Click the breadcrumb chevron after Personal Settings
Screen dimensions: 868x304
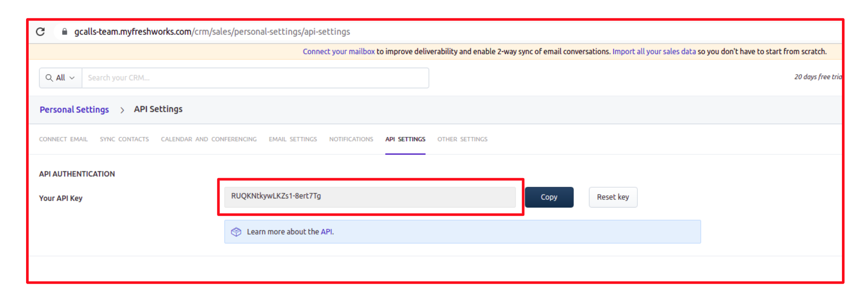pos(122,110)
